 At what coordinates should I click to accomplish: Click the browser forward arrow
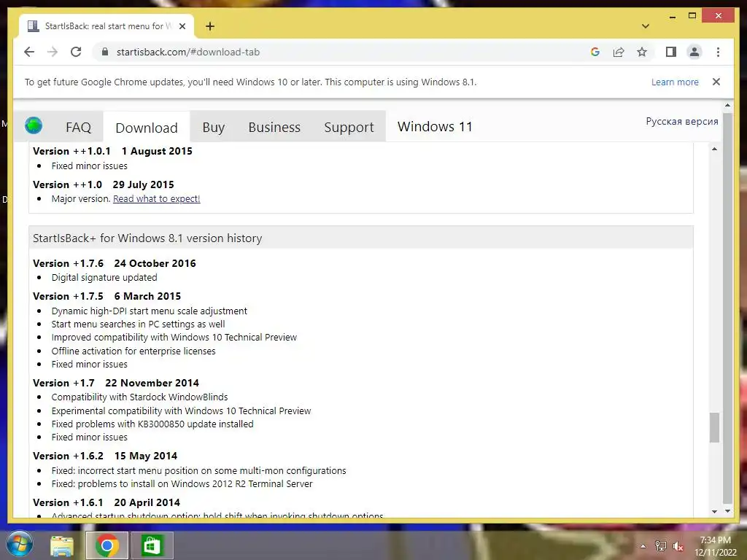click(53, 52)
